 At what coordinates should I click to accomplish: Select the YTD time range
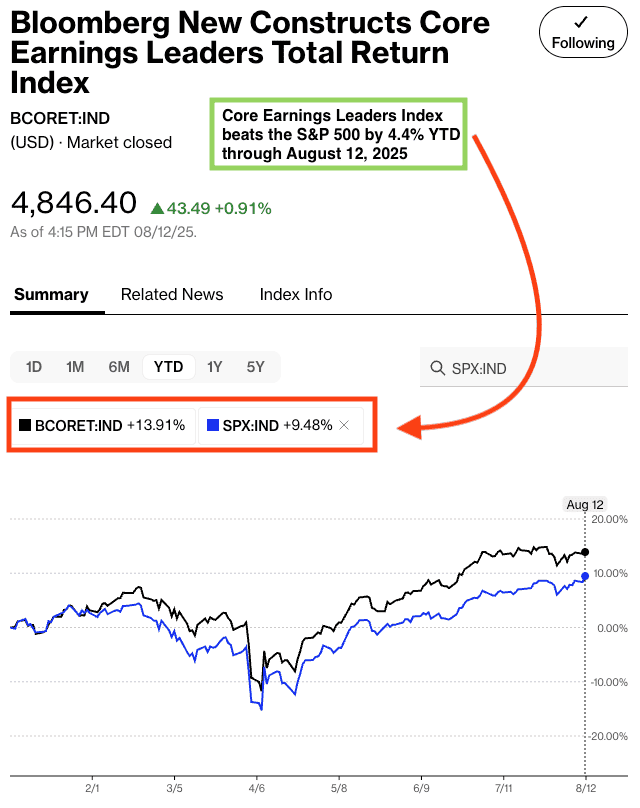168,367
